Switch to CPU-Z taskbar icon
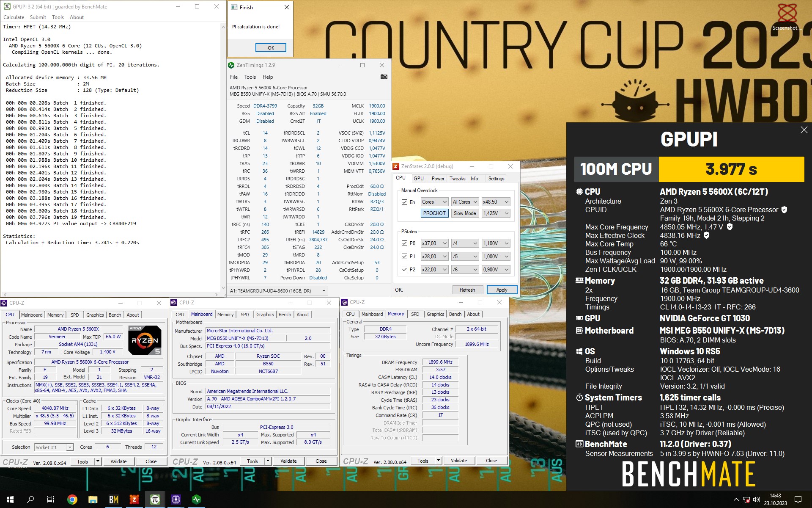Image resolution: width=812 pixels, height=508 pixels. coord(176,500)
